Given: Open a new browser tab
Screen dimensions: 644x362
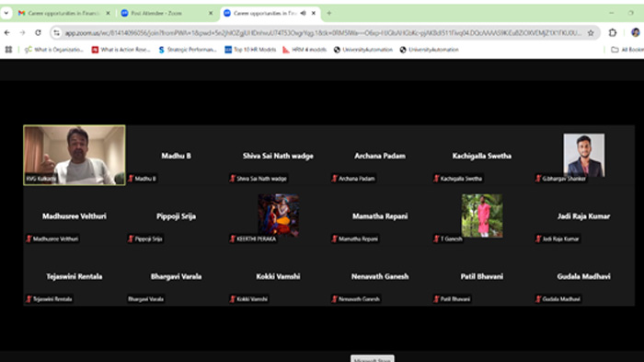Looking at the screenshot, I should (329, 13).
